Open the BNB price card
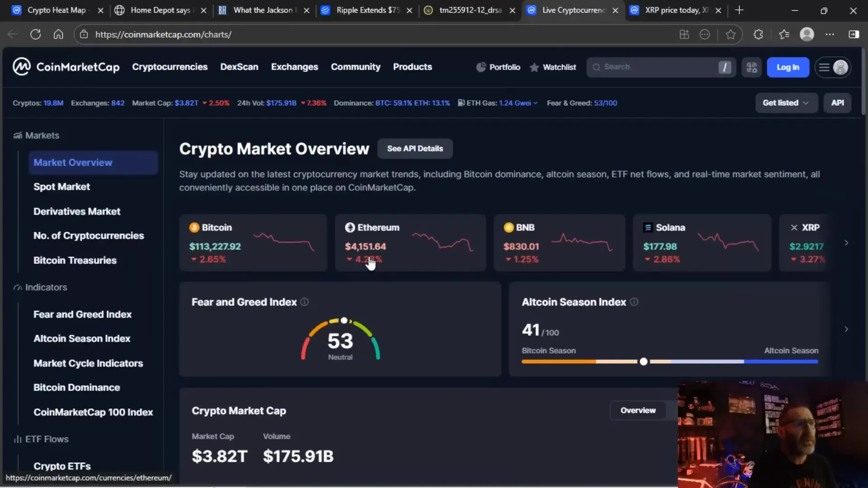 (559, 243)
